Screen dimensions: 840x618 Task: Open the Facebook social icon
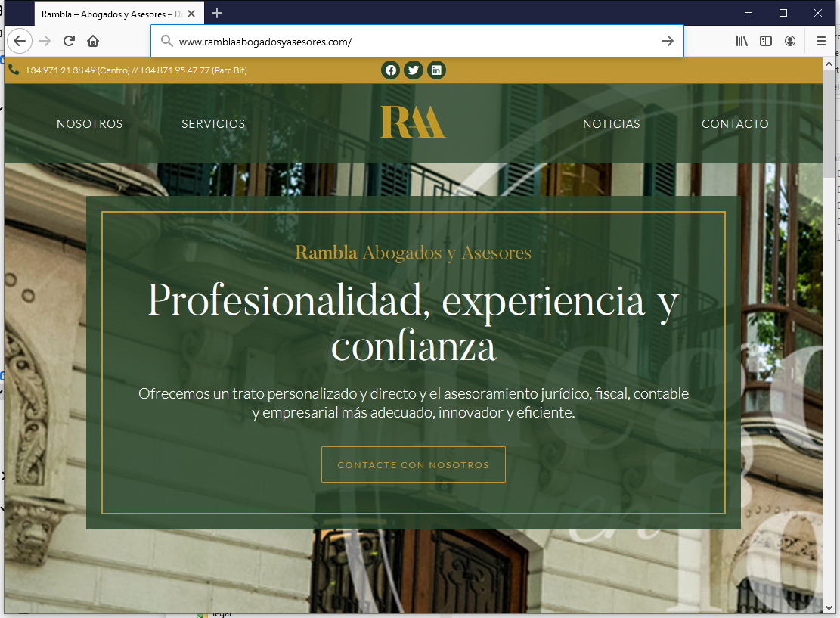click(x=391, y=70)
